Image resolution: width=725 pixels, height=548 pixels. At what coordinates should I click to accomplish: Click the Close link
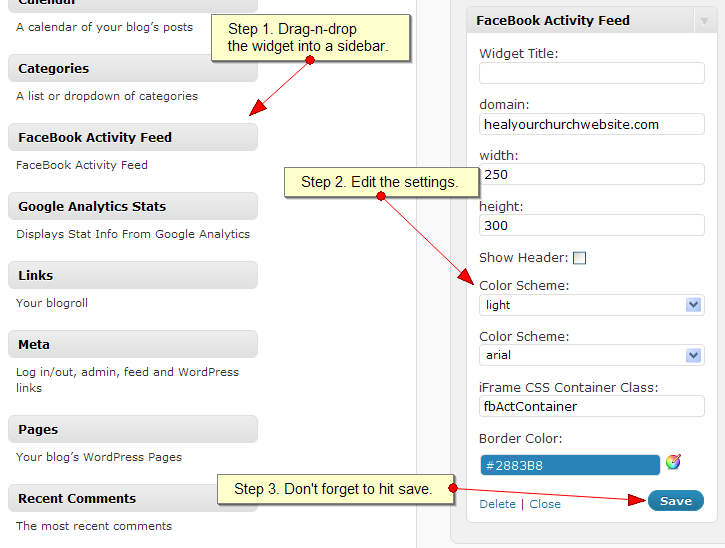pos(545,504)
